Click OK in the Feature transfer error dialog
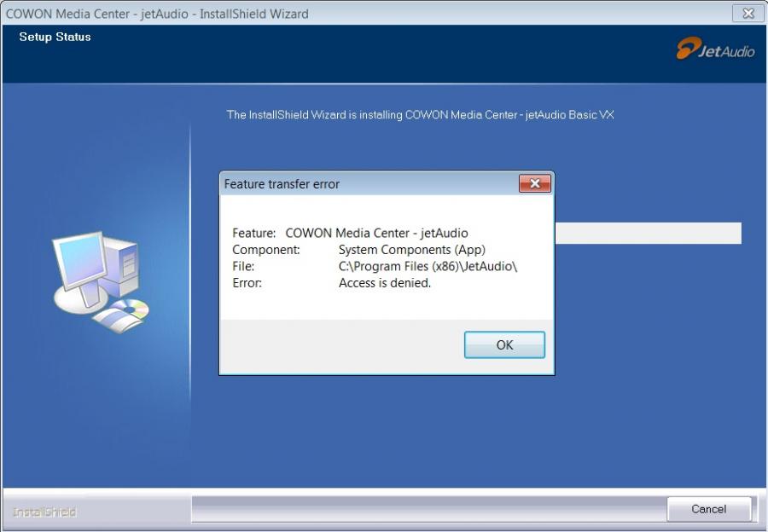This screenshot has width=768, height=532. pyautogui.click(x=504, y=344)
